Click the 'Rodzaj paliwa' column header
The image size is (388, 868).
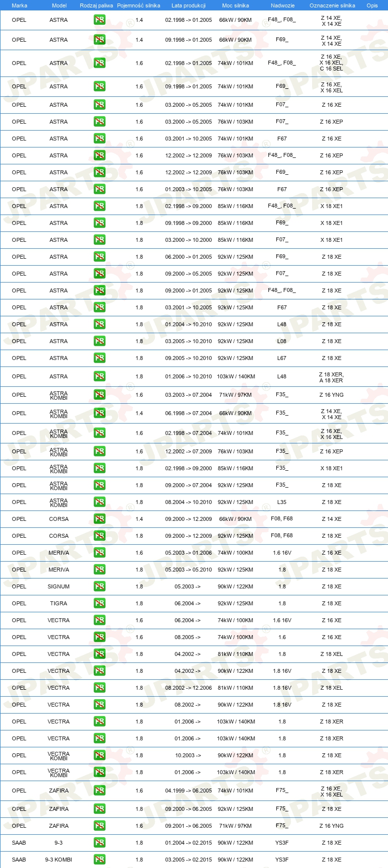pos(96,5)
